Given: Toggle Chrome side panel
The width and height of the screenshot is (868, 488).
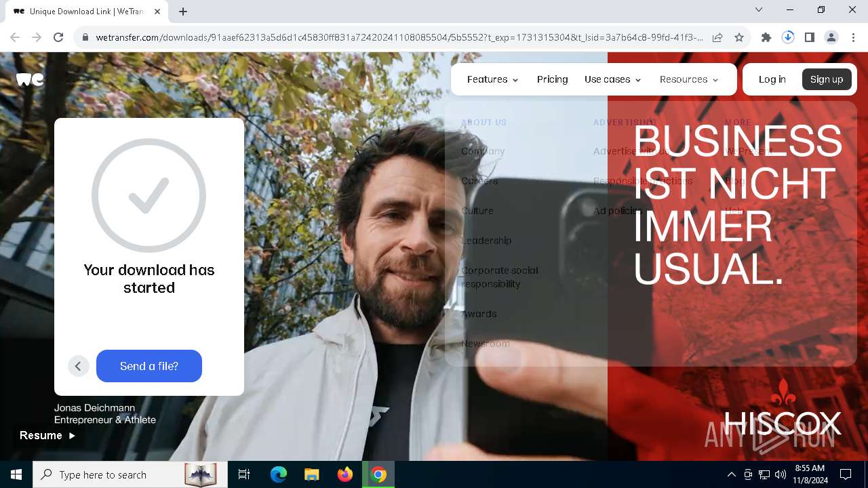Looking at the screenshot, I should tap(810, 38).
